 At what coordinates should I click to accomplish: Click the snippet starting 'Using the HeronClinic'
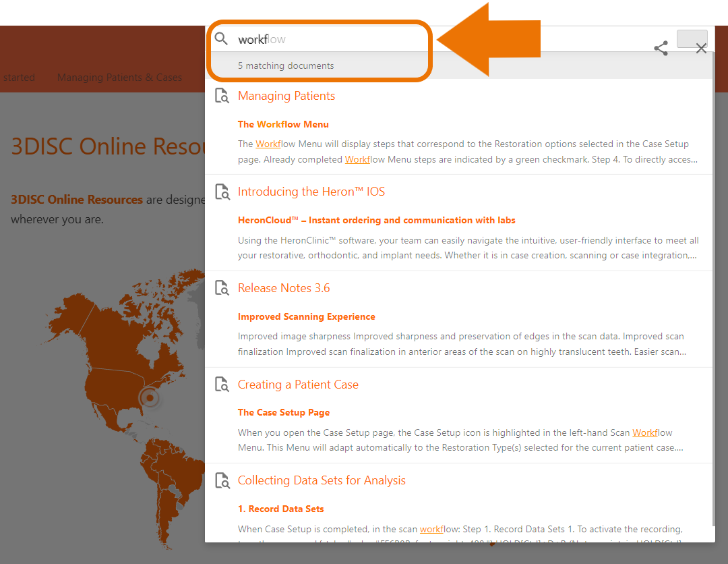click(468, 248)
